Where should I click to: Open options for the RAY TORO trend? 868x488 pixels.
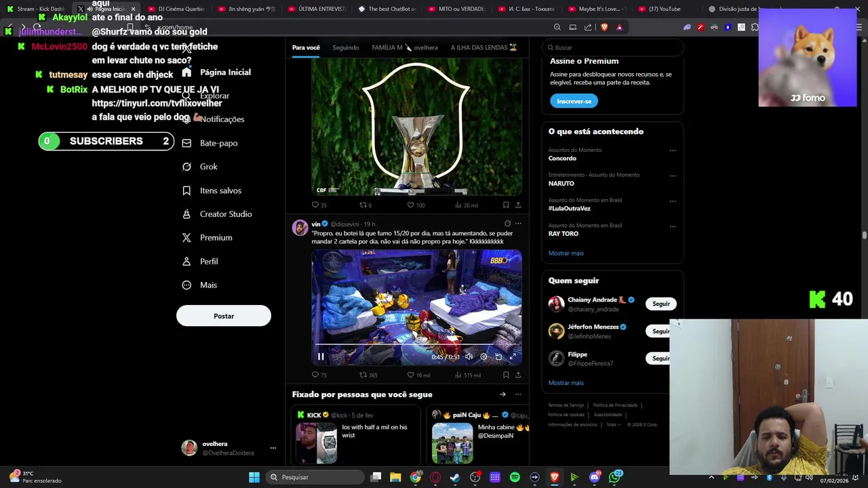673,226
